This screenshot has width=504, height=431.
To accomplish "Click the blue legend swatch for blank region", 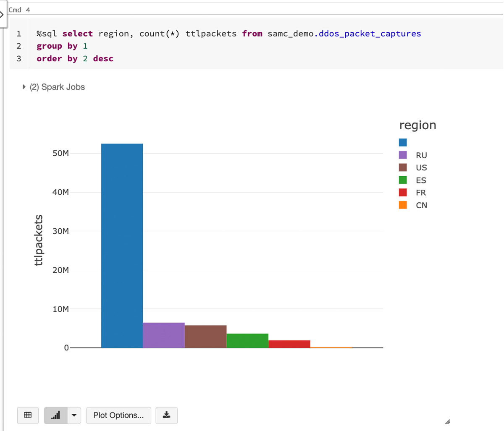I will 403,143.
